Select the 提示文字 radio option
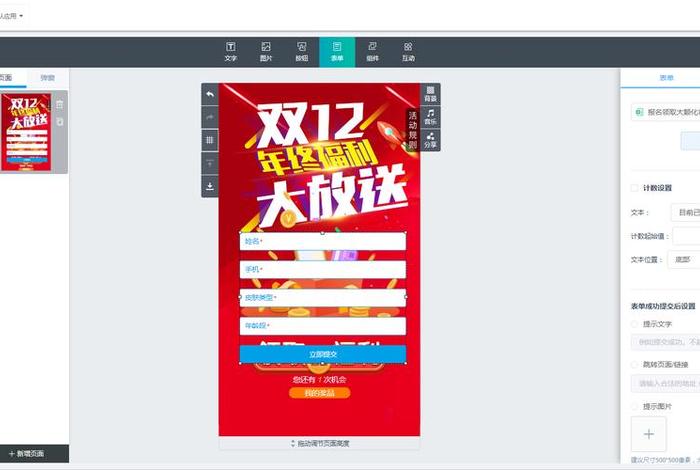700x470 pixels. point(634,324)
